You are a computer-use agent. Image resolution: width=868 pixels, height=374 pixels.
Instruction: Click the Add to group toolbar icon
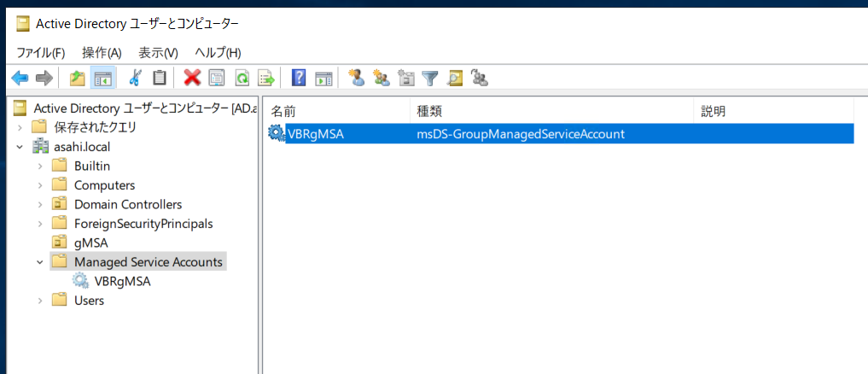(480, 78)
